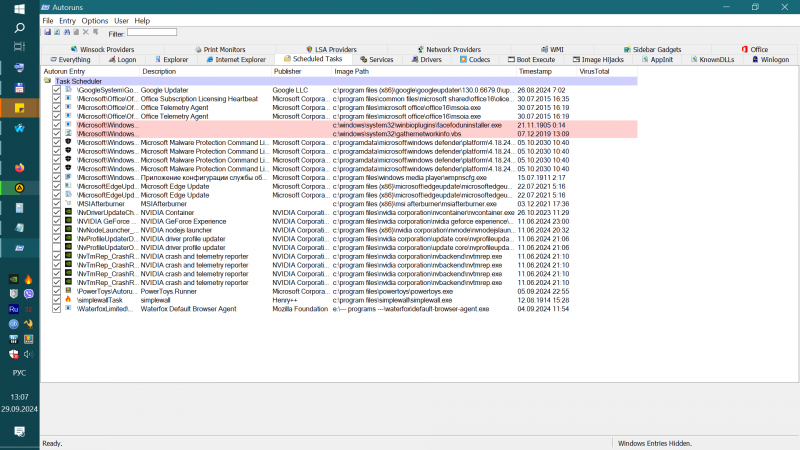Switch to the Sidebar Gadgets tab
Image resolution: width=800 pixels, height=450 pixels.
(653, 49)
